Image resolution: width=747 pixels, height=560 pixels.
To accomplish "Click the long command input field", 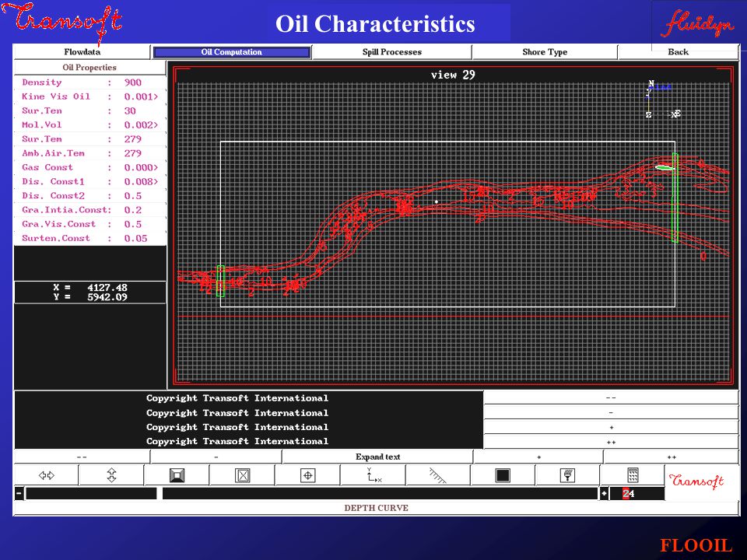I will [380, 493].
